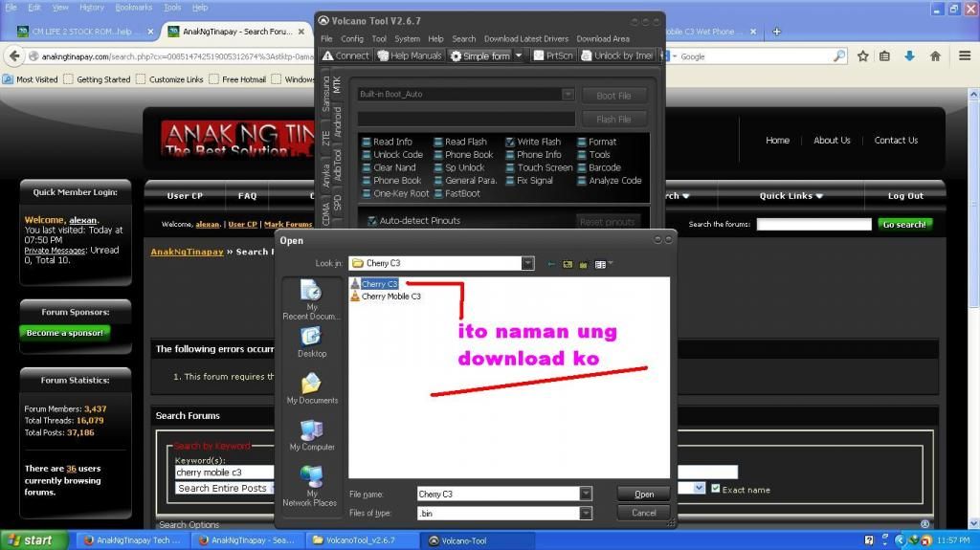This screenshot has height=550, width=980.
Task: Click the File name input field
Action: pyautogui.click(x=498, y=495)
